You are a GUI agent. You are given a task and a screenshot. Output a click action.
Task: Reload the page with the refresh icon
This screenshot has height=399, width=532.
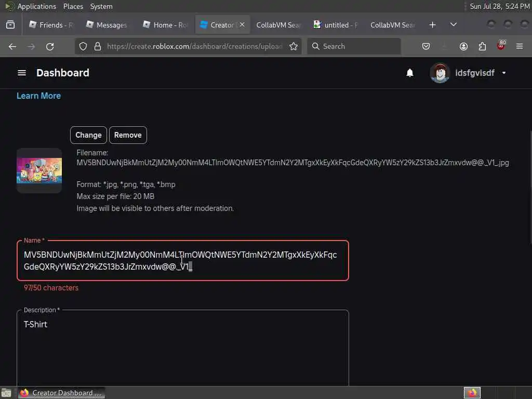pos(50,46)
